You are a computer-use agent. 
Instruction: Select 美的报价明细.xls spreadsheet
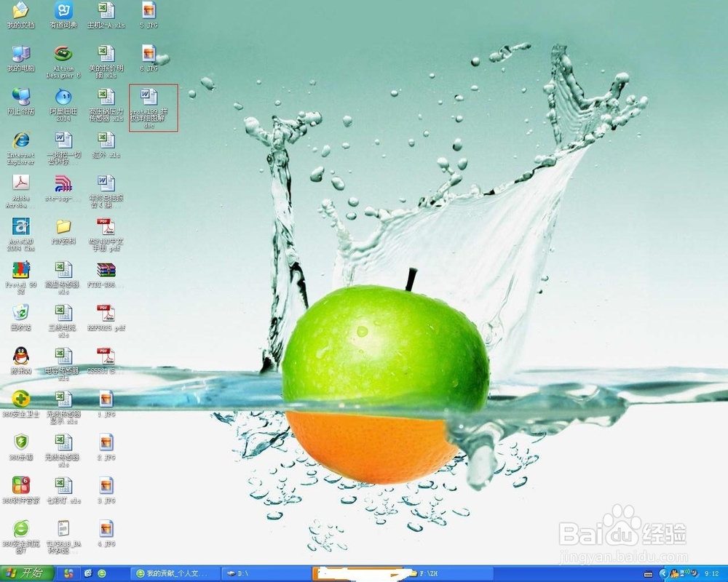[106, 62]
